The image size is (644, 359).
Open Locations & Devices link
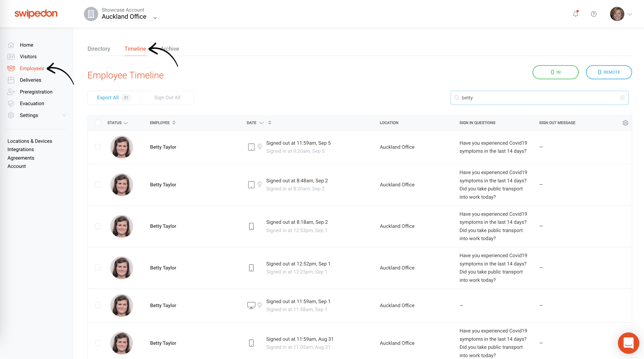tap(30, 141)
